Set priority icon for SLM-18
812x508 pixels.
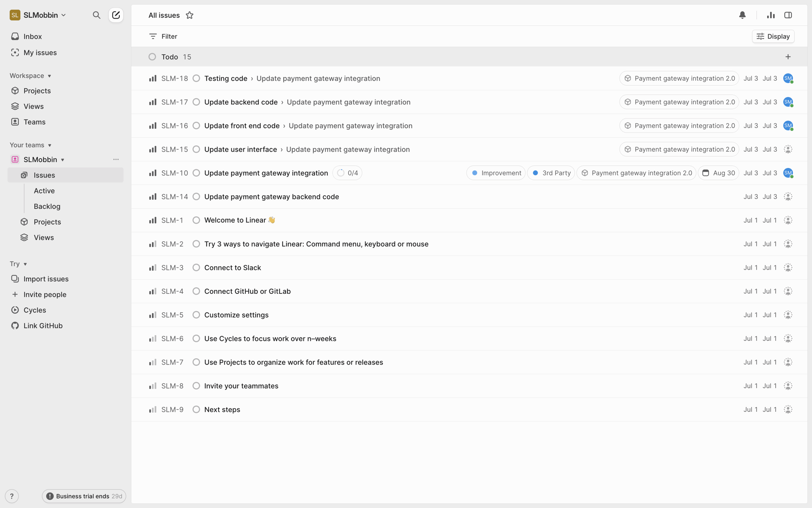coord(153,78)
